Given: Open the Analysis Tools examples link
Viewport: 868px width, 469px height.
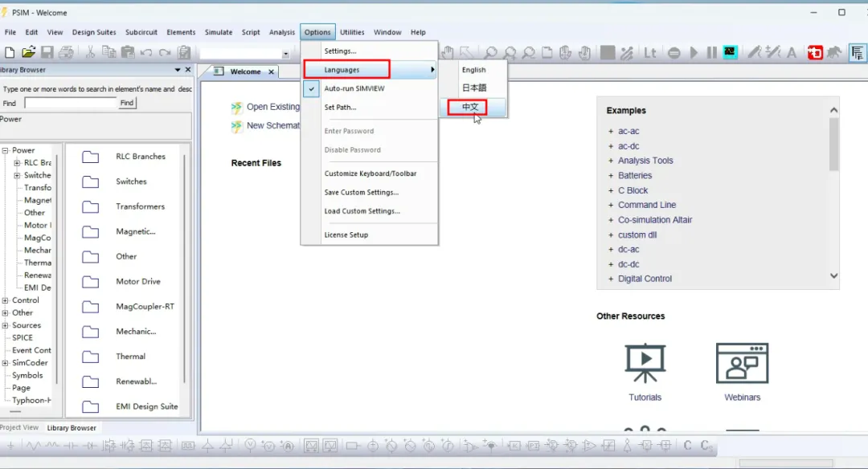Looking at the screenshot, I should 645,161.
